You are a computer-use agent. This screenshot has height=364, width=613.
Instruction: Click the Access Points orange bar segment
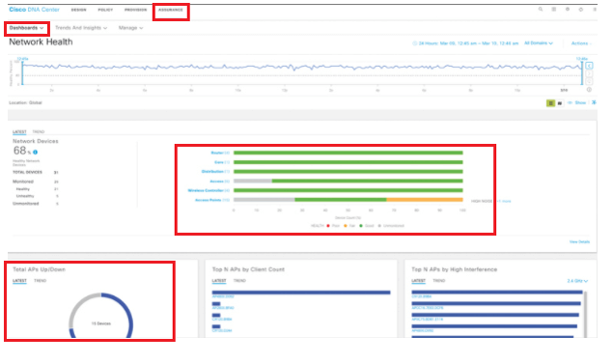point(425,200)
